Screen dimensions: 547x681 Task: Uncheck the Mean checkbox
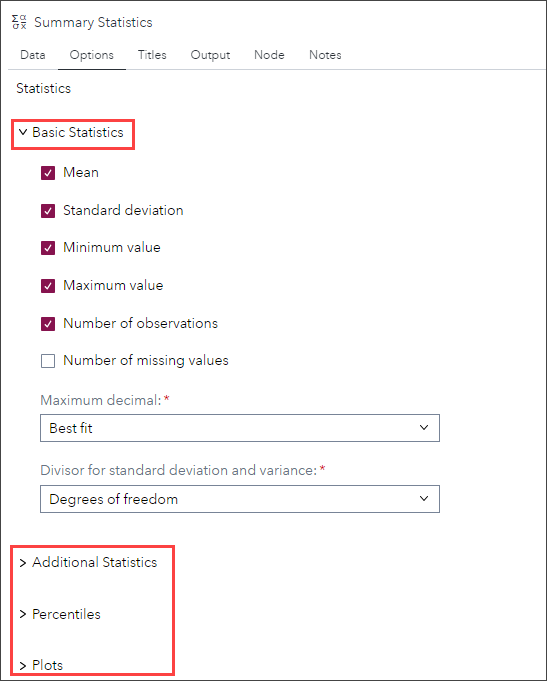pyautogui.click(x=48, y=173)
